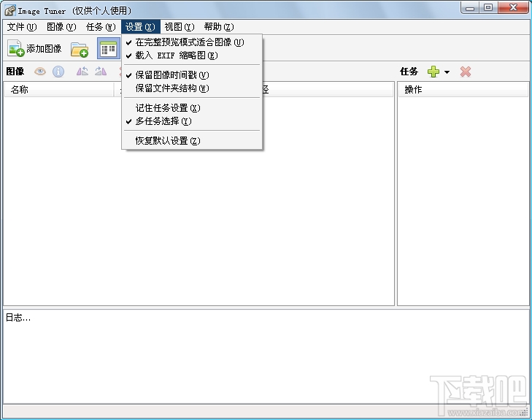Screen dimensions: 532x420
Task: Open the 任务 (W) menu
Action: click(x=101, y=27)
